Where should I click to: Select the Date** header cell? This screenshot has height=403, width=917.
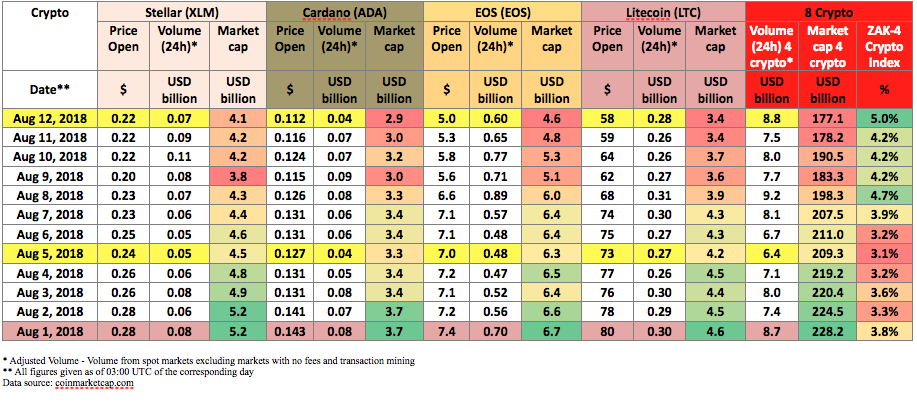(50, 89)
